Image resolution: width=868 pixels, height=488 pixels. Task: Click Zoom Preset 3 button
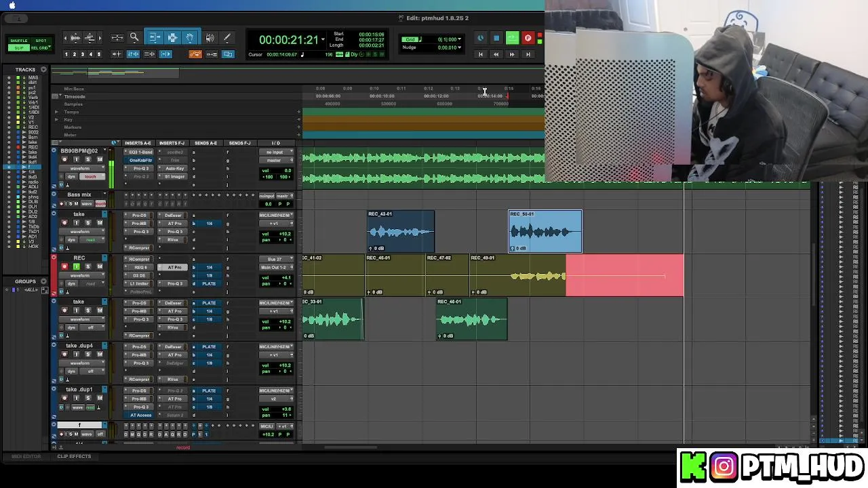[83, 54]
